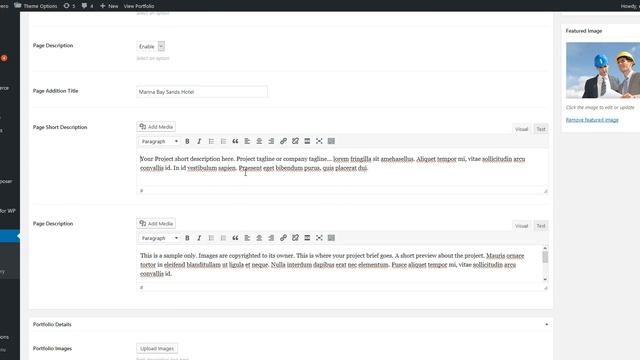The width and height of the screenshot is (640, 360).
Task: Align left in Page Short Description editor
Action: click(x=247, y=141)
